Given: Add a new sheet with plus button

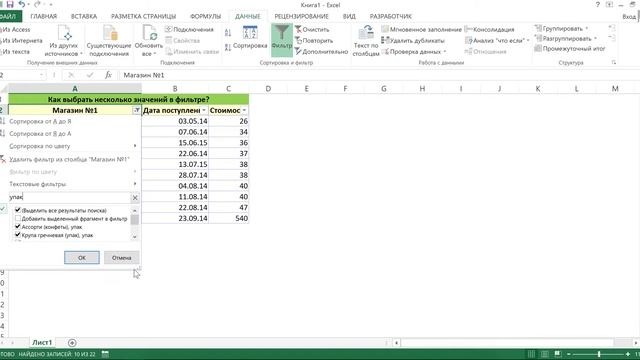Looking at the screenshot, I should 72,343.
